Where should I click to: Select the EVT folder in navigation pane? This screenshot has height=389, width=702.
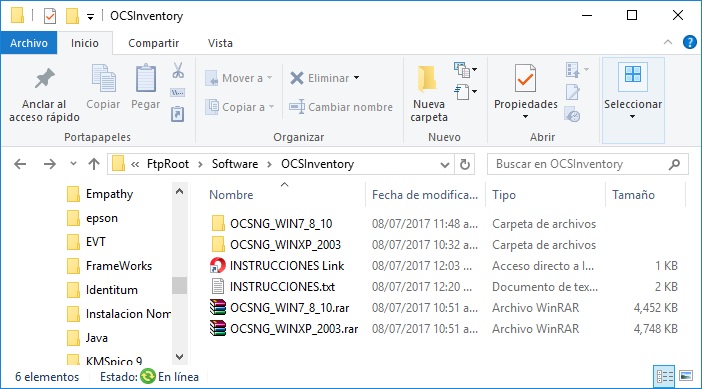pos(86,242)
